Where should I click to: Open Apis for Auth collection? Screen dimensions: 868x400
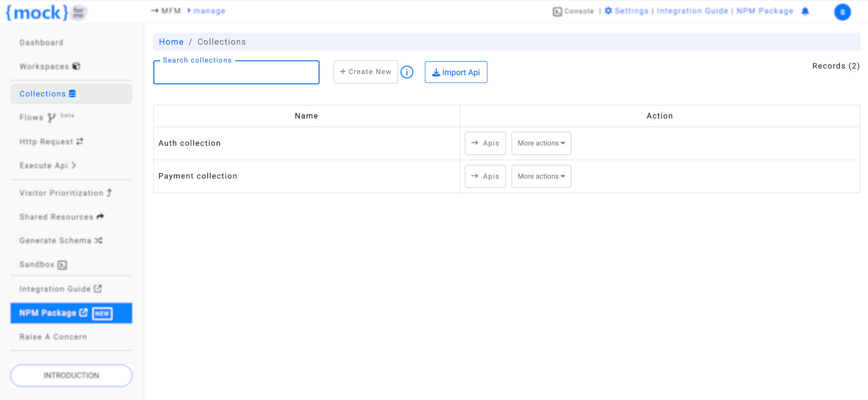point(485,143)
